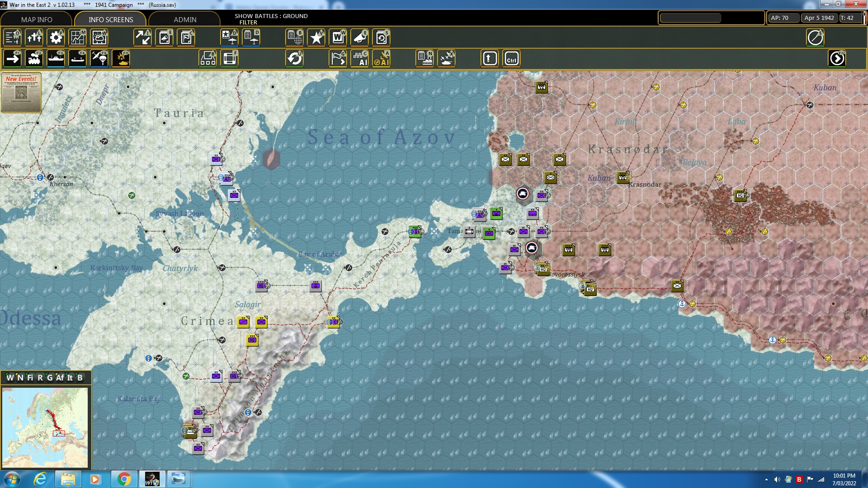This screenshot has height=488, width=868.
Task: Toggle the Fi nation filter button
Action: [30, 378]
